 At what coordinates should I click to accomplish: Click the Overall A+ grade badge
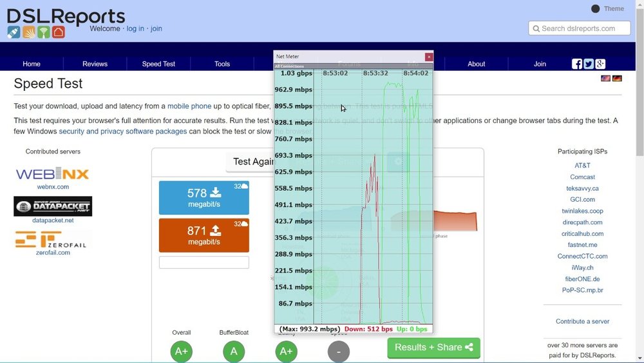pyautogui.click(x=181, y=351)
